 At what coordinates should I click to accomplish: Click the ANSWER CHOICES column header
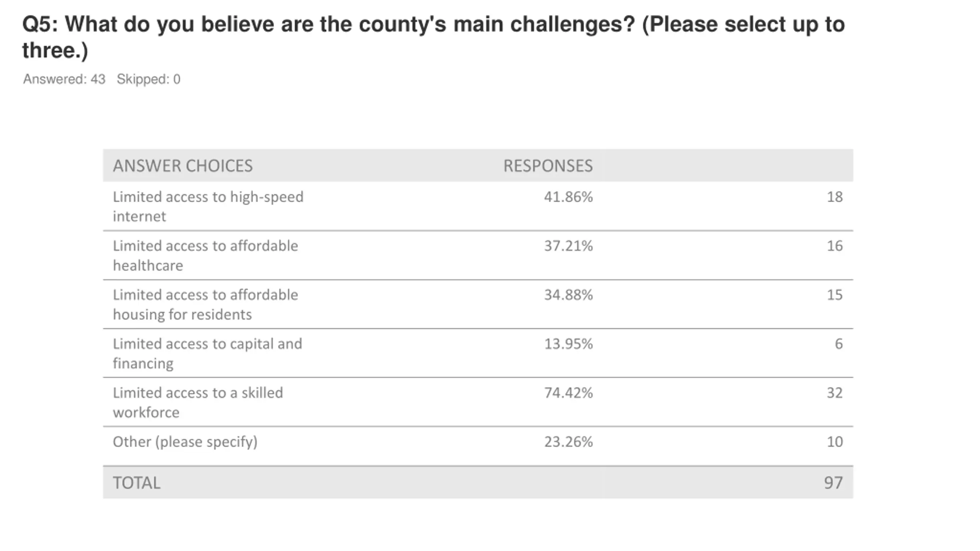point(183,166)
